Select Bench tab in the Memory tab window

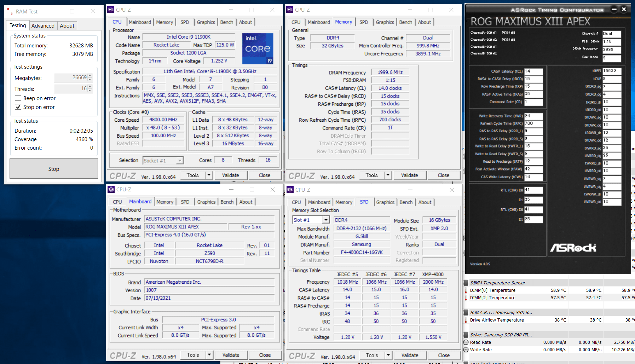pyautogui.click(x=406, y=22)
